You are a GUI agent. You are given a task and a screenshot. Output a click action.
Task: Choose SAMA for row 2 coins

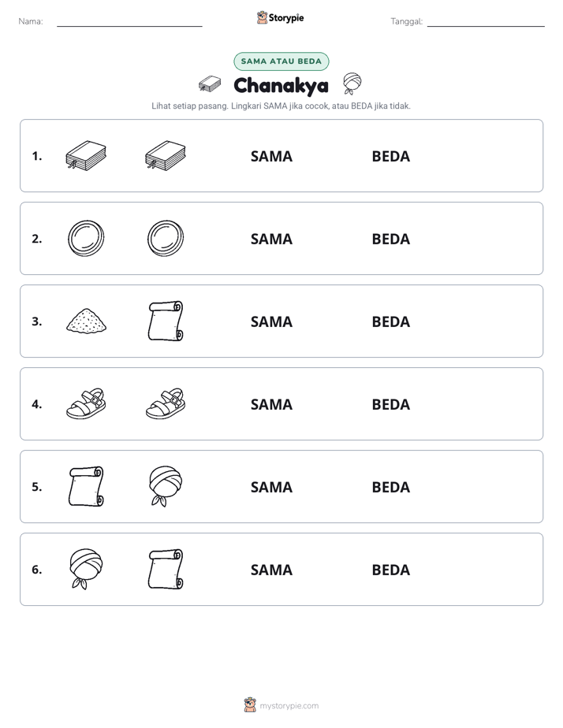point(271,239)
